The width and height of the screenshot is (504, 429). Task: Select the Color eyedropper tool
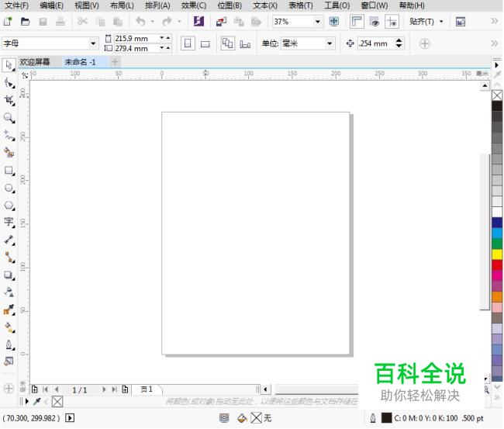9,310
